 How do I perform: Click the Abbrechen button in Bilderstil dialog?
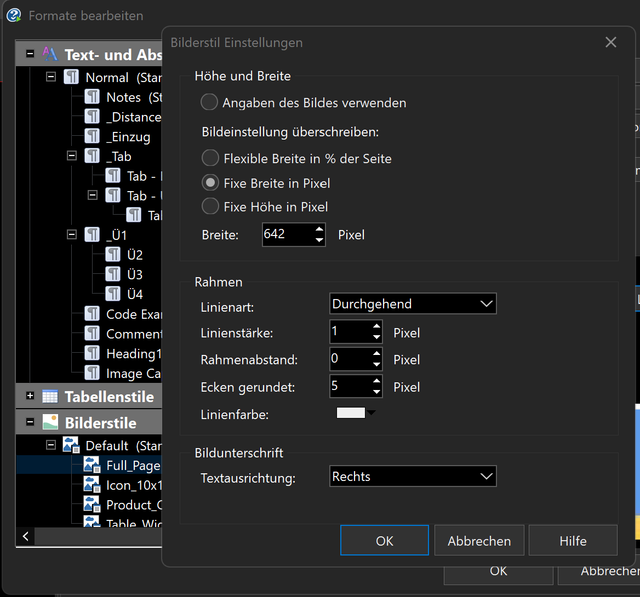coord(479,541)
